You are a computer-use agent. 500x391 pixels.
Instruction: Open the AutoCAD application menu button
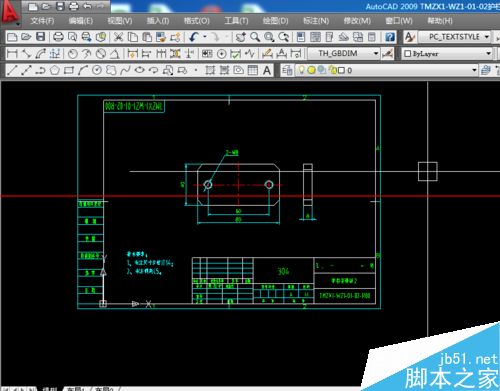click(x=10, y=13)
